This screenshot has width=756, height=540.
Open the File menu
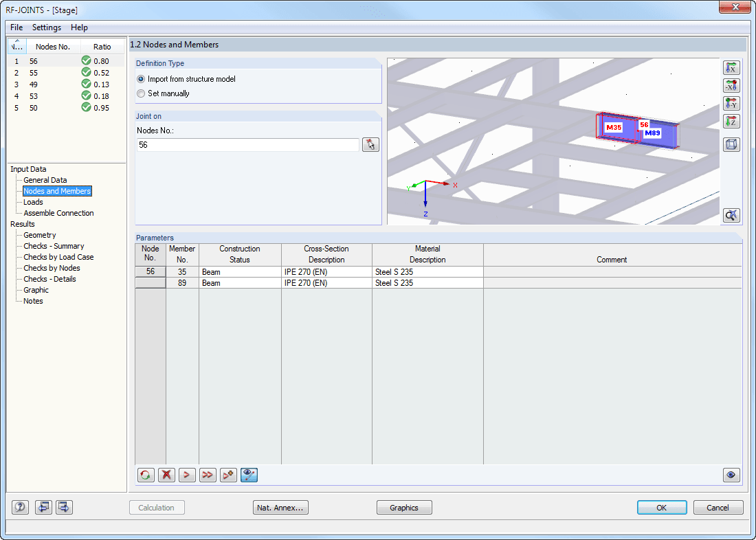pyautogui.click(x=16, y=27)
